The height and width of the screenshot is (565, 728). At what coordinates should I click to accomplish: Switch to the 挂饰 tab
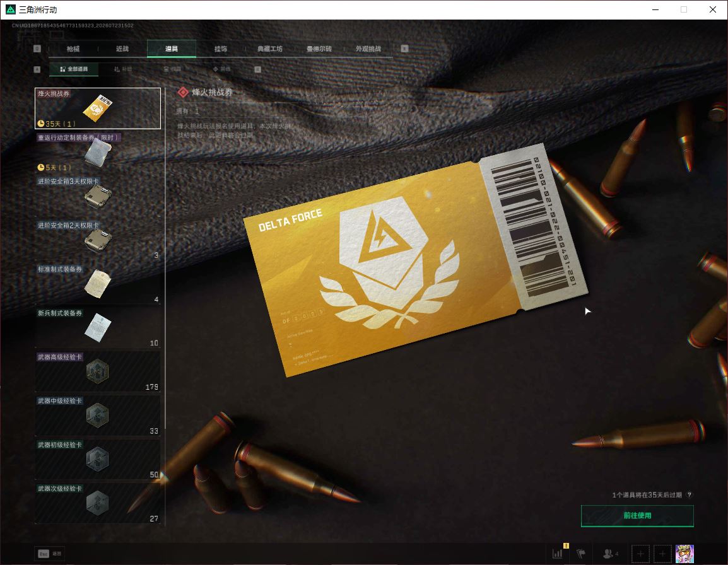221,49
